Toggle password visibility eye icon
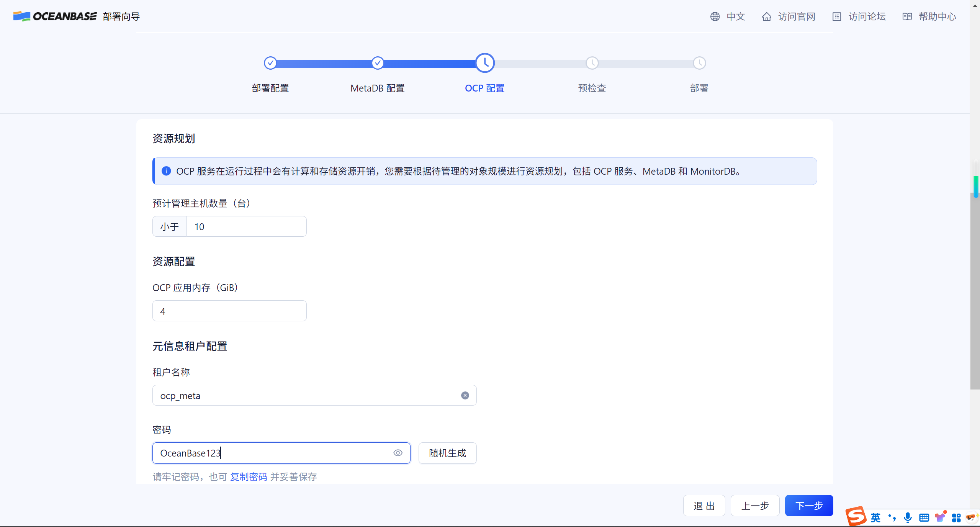This screenshot has height=527, width=980. [398, 453]
